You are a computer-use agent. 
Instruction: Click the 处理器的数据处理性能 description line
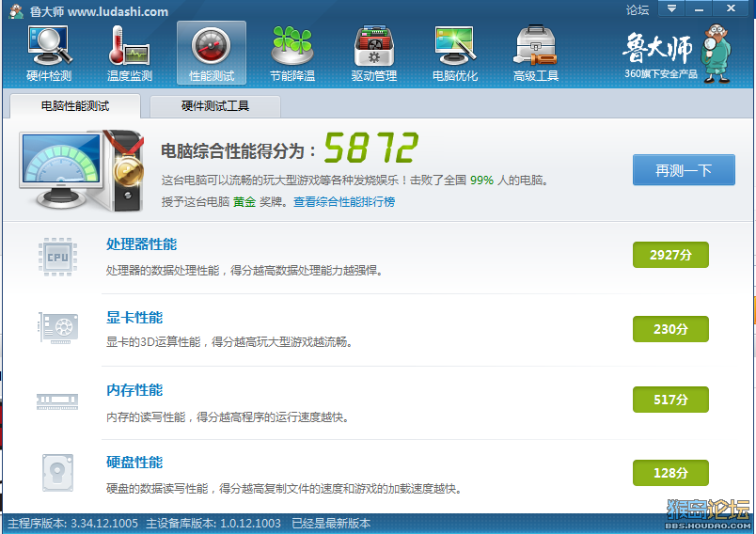(x=244, y=271)
